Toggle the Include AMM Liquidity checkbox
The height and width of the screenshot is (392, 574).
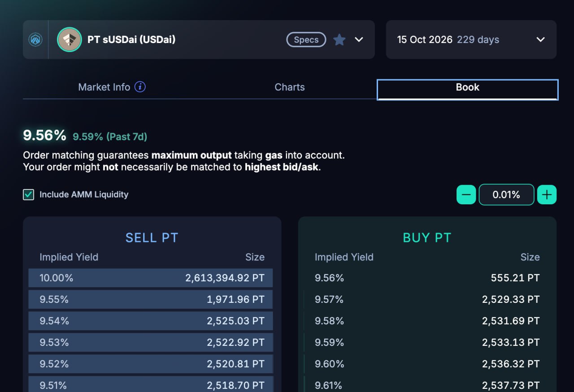coord(28,194)
